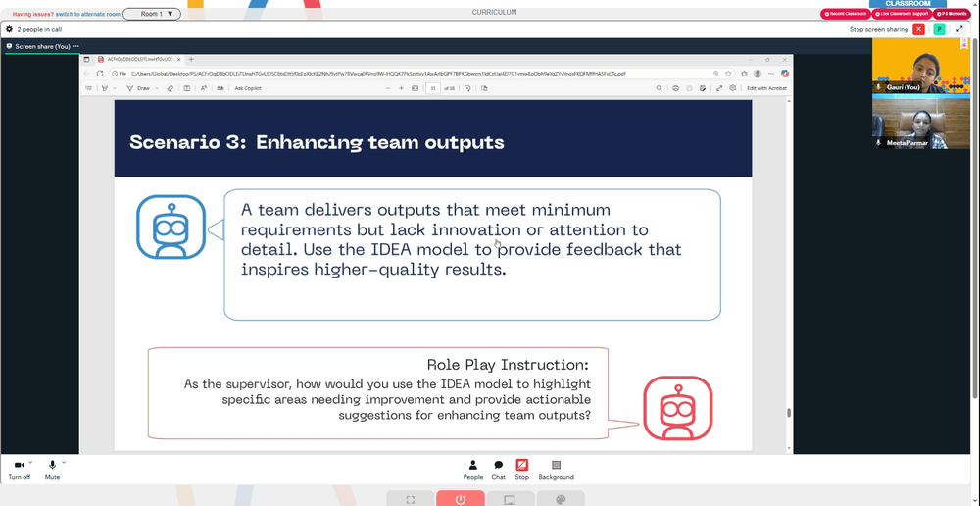Image resolution: width=980 pixels, height=506 pixels.
Task: Select Gauri (You) video thumbnail
Action: pos(921,66)
